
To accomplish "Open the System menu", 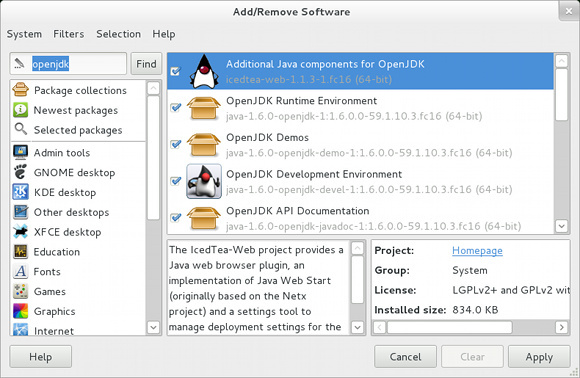I will [x=24, y=34].
